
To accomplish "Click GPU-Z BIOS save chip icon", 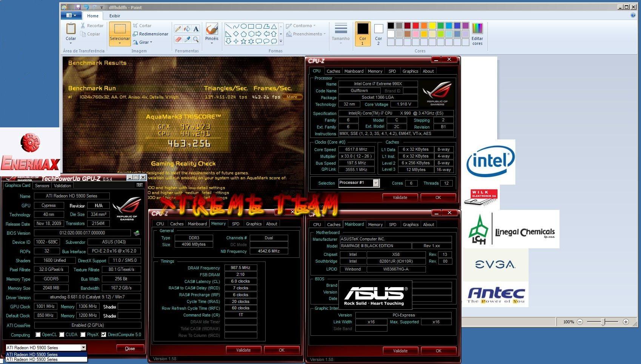I will pyautogui.click(x=137, y=233).
